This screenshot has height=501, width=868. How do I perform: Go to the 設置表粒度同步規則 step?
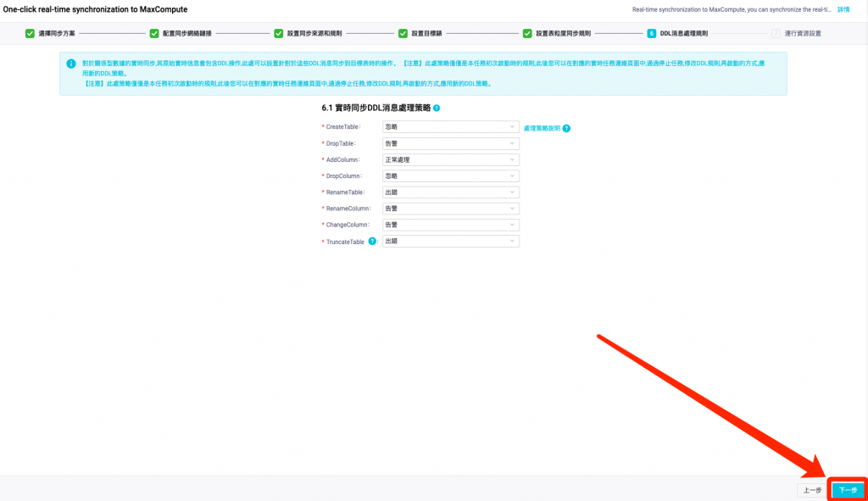click(x=564, y=33)
